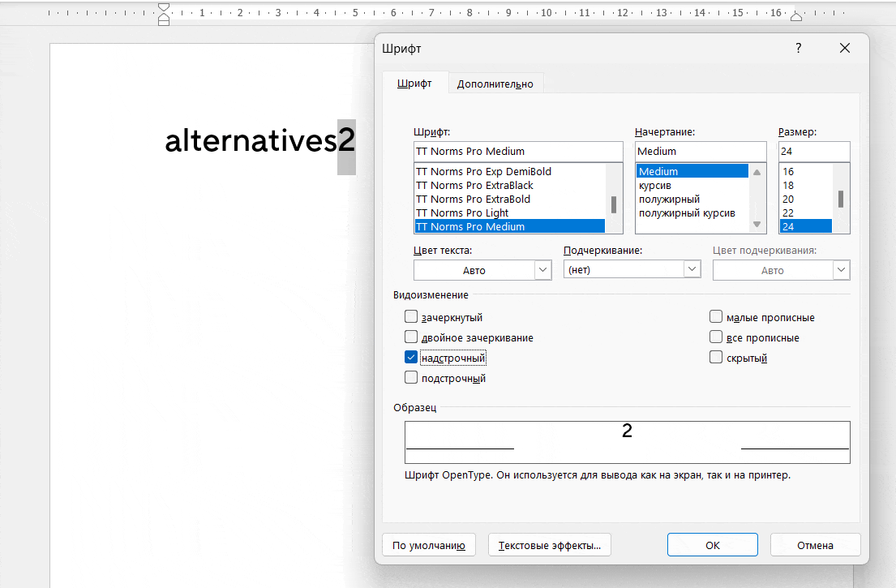Switch to the Дополнительно tab
Viewport: 896px width, 588px height.
[x=495, y=84]
